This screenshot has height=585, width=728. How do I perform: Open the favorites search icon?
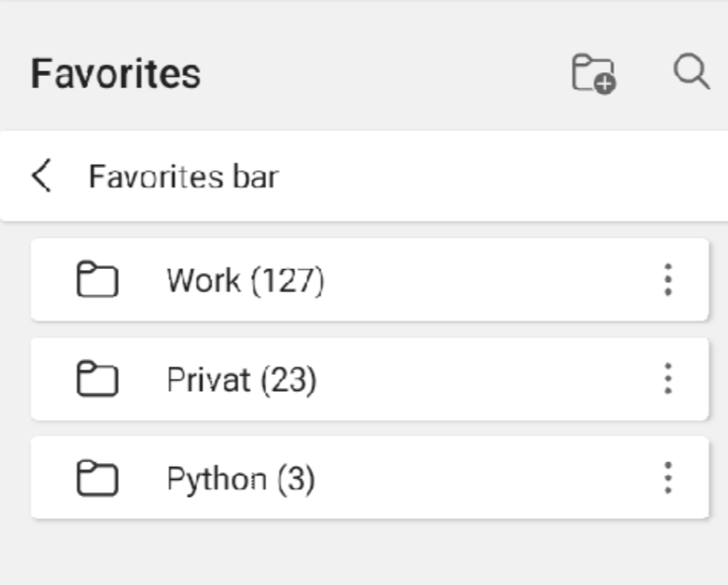click(691, 72)
